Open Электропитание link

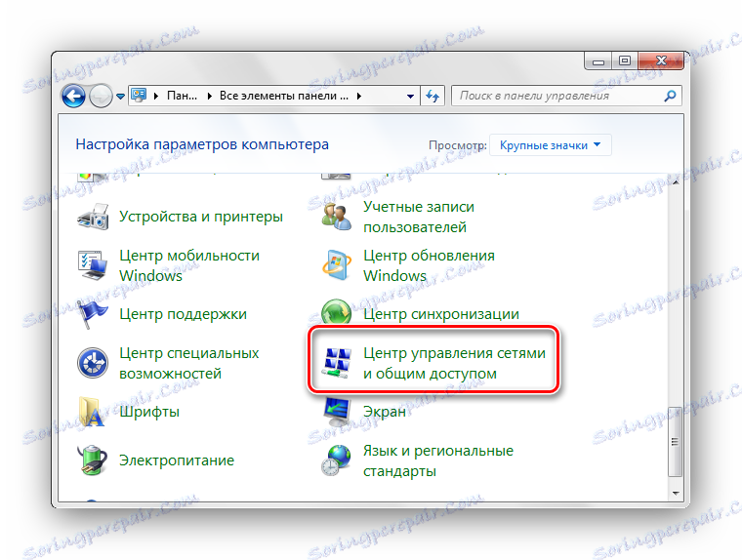tap(177, 460)
